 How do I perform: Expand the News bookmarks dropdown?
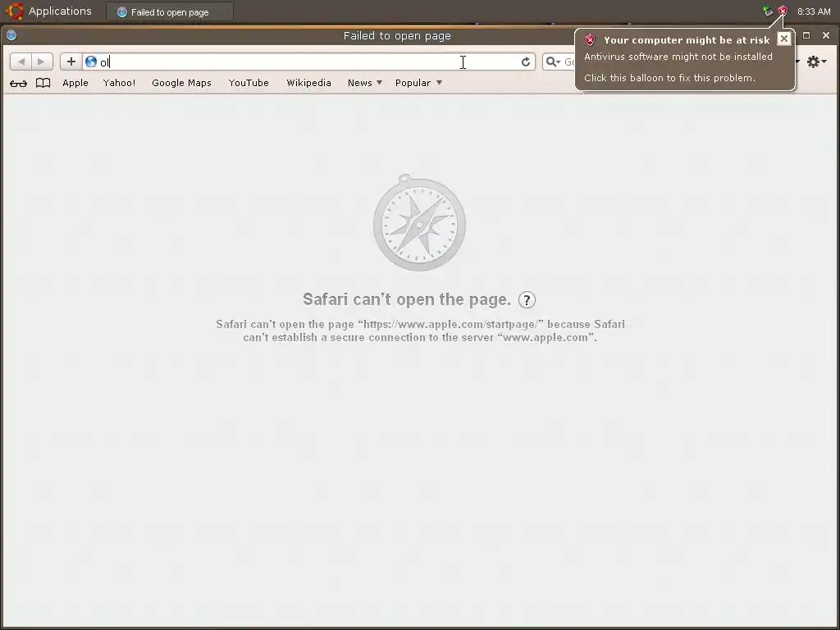click(365, 83)
